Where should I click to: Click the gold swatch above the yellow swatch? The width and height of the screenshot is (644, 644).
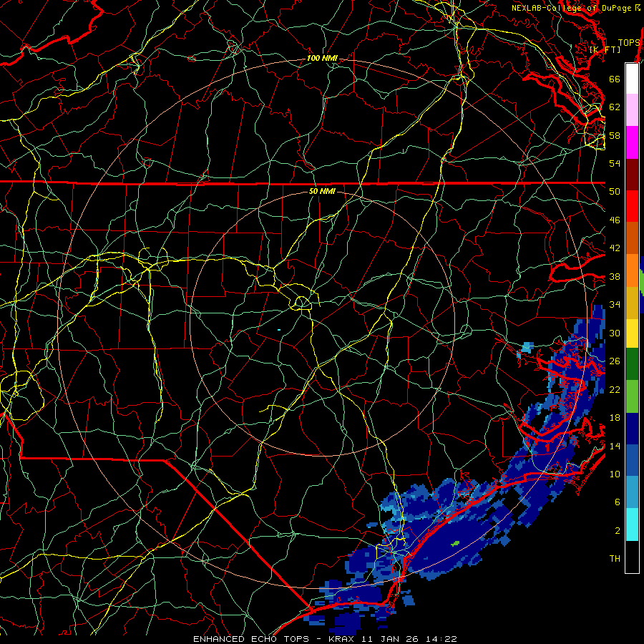[632, 303]
